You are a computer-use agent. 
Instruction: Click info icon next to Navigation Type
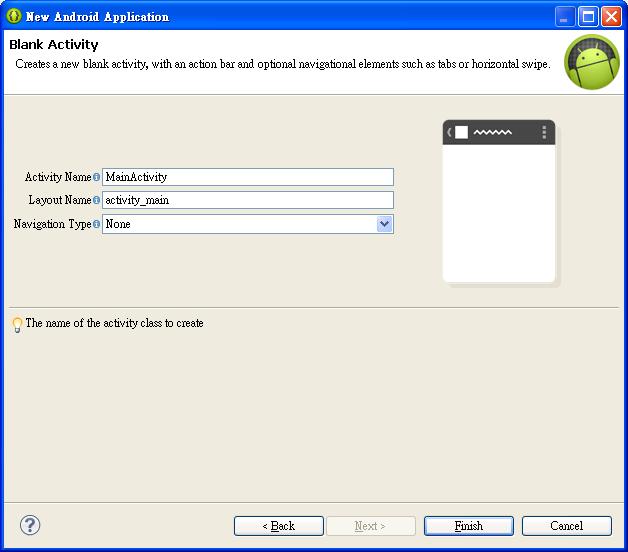(x=97, y=224)
